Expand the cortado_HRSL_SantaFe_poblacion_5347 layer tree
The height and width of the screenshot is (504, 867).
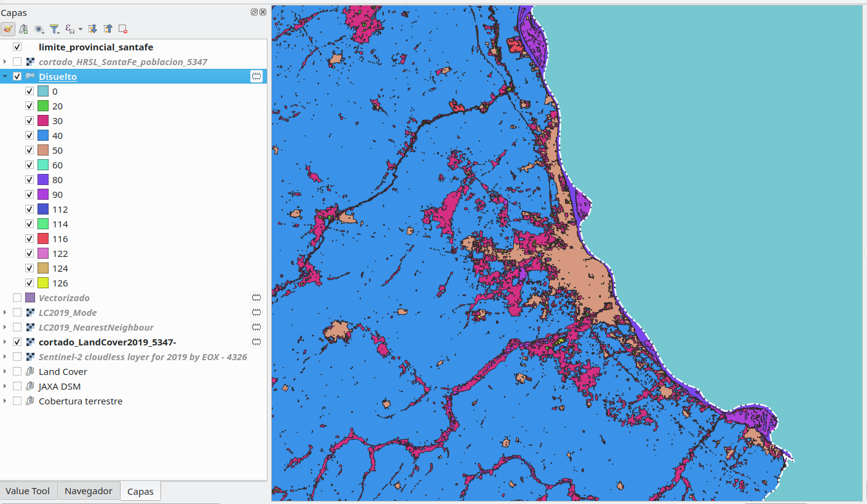5,61
